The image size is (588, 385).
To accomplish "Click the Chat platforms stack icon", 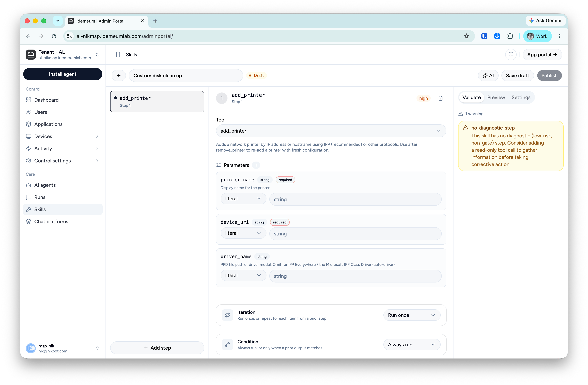I will click(29, 221).
